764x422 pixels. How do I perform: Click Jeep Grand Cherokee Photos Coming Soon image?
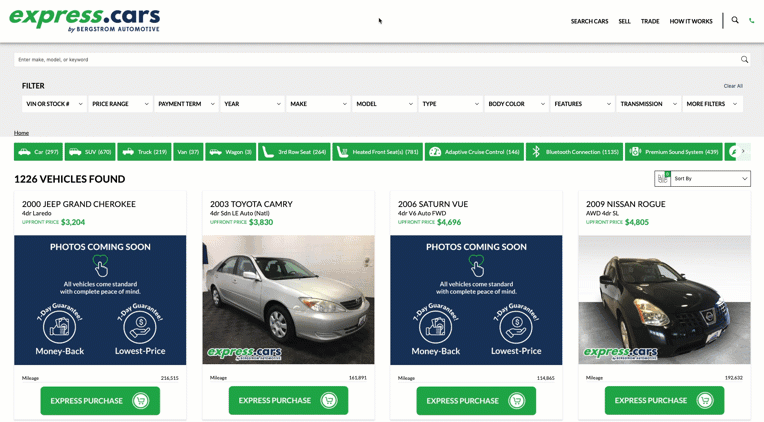[100, 300]
